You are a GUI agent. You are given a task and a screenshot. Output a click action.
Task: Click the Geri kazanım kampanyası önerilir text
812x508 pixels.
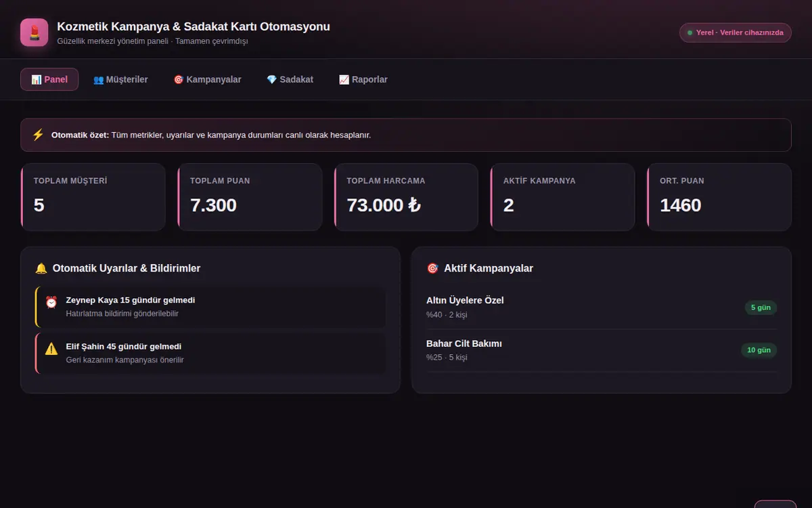tap(125, 360)
